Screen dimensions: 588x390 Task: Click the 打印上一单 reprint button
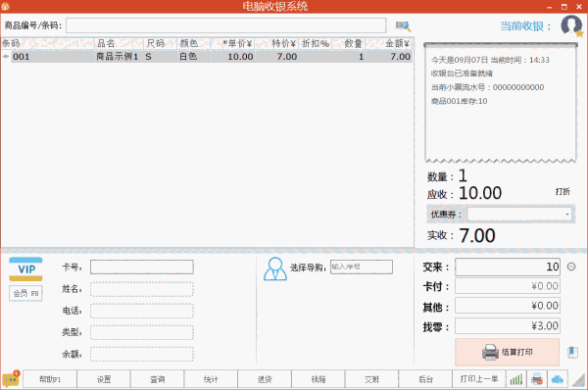(x=479, y=379)
